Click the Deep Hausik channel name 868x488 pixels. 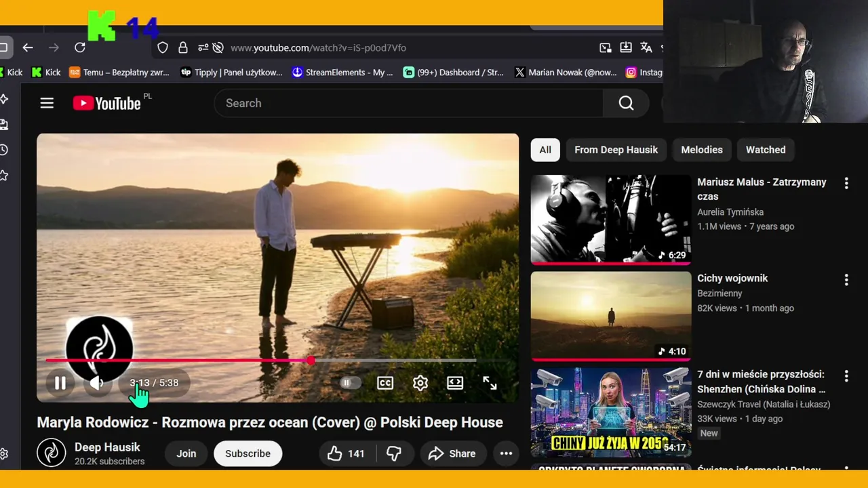pyautogui.click(x=107, y=447)
